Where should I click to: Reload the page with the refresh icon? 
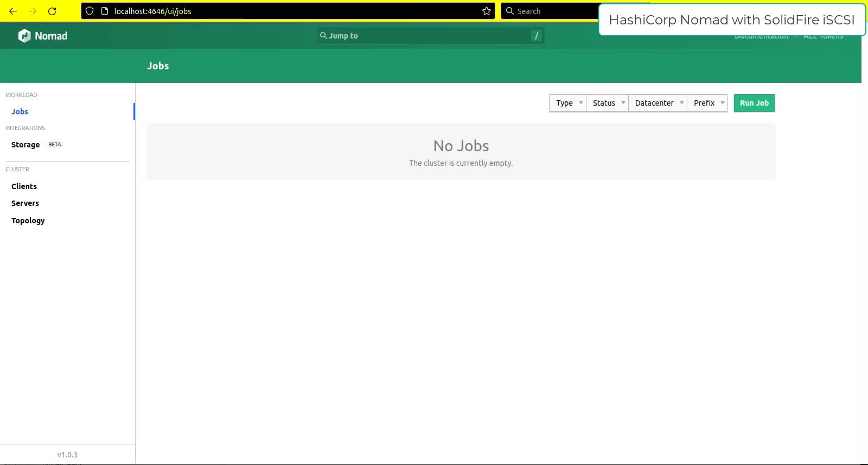tap(52, 11)
